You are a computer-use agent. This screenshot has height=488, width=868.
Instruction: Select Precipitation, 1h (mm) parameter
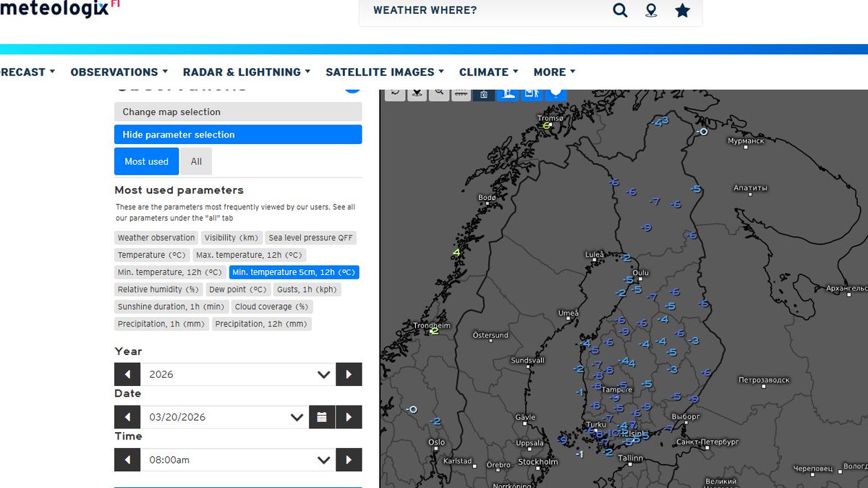(162, 324)
